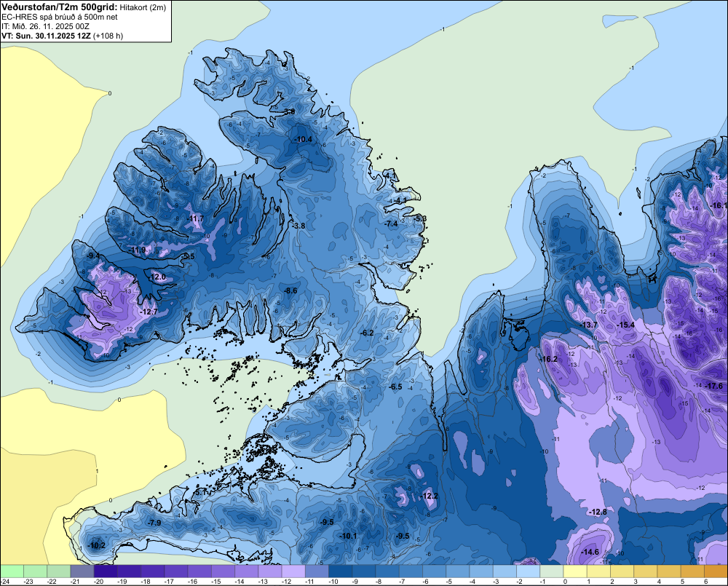This screenshot has width=728, height=586.
Task: Select the -17.6 temperature value
Action: (714, 387)
